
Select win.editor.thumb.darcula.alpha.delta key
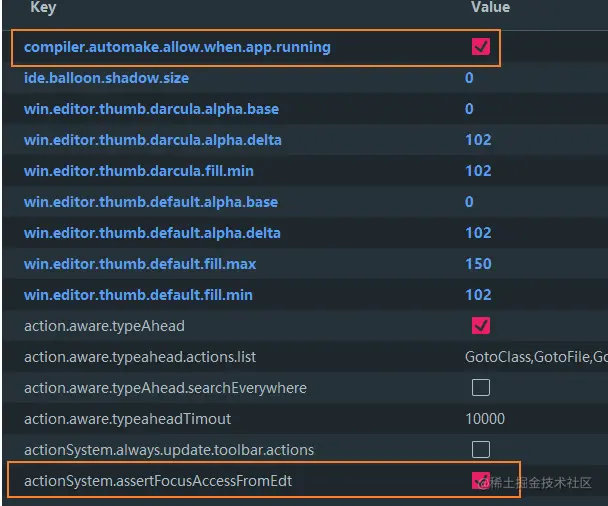pos(153,140)
